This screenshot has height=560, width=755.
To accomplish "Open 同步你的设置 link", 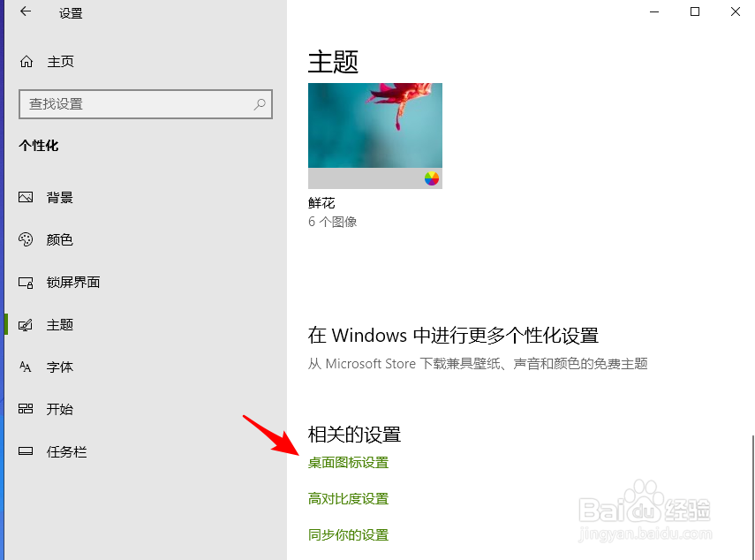I will click(348, 535).
